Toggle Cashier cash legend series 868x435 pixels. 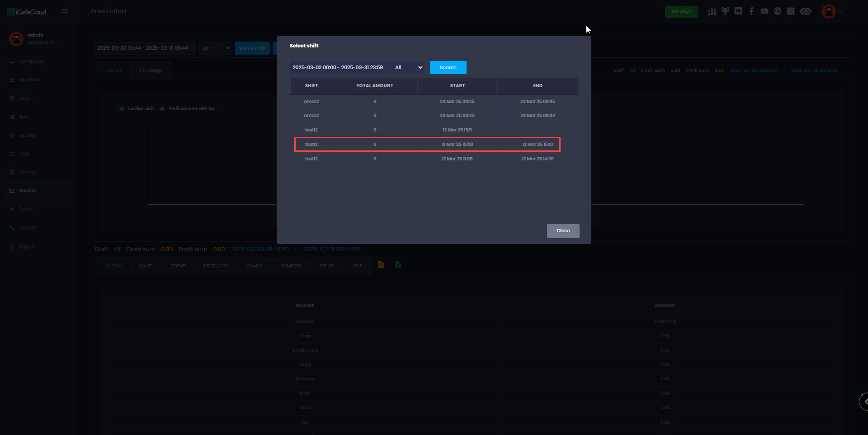136,108
